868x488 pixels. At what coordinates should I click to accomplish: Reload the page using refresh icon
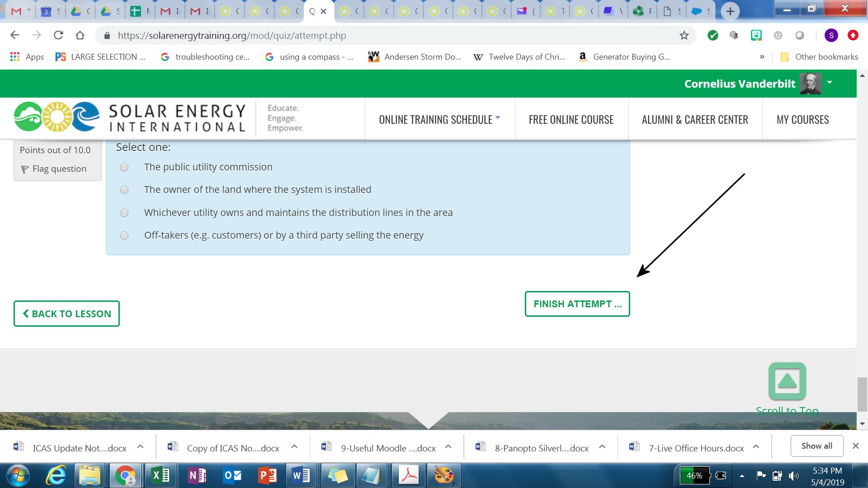pyautogui.click(x=58, y=35)
